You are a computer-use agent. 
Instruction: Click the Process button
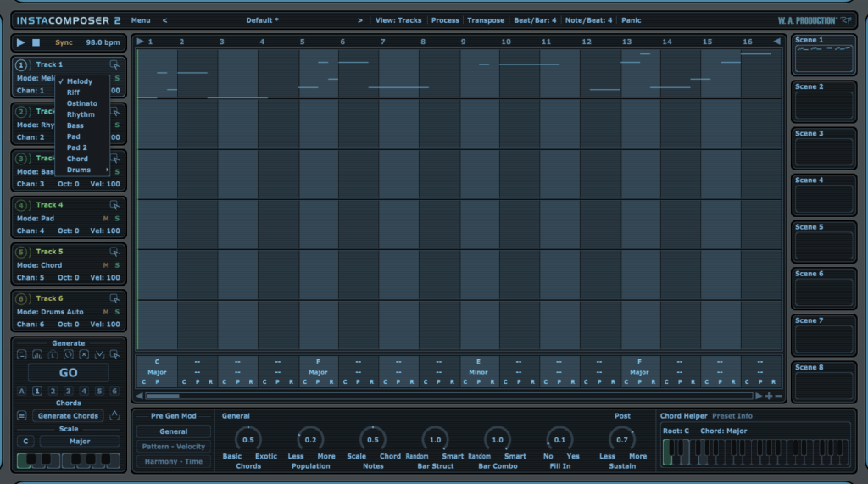point(445,20)
